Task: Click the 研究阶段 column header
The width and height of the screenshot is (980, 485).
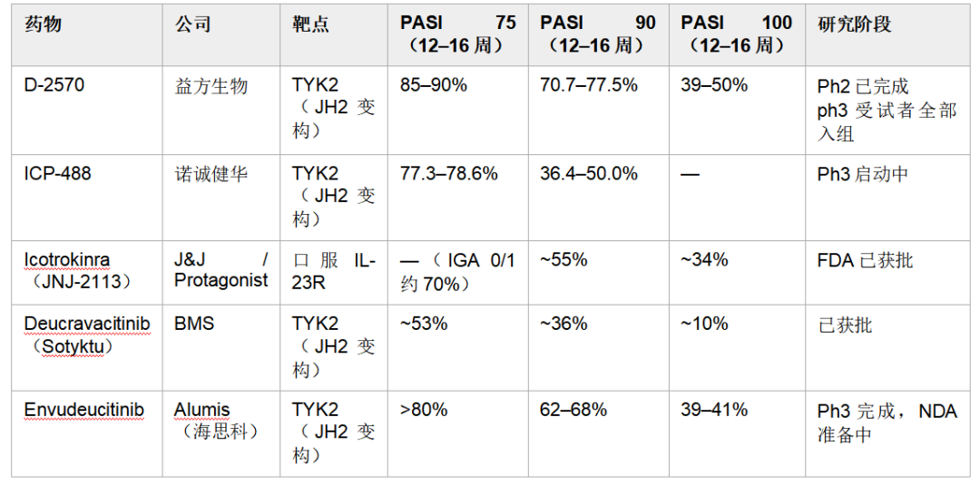Action: pyautogui.click(x=855, y=24)
